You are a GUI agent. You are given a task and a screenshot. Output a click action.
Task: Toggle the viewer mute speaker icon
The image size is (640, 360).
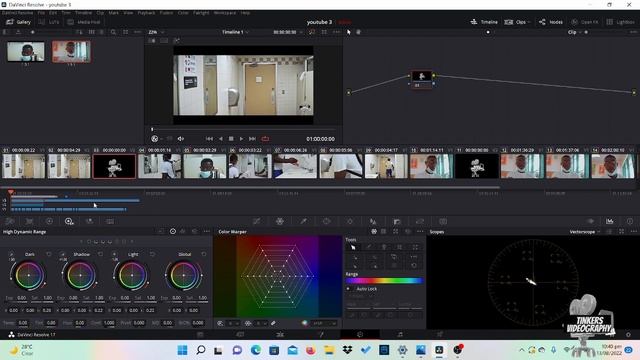point(181,139)
